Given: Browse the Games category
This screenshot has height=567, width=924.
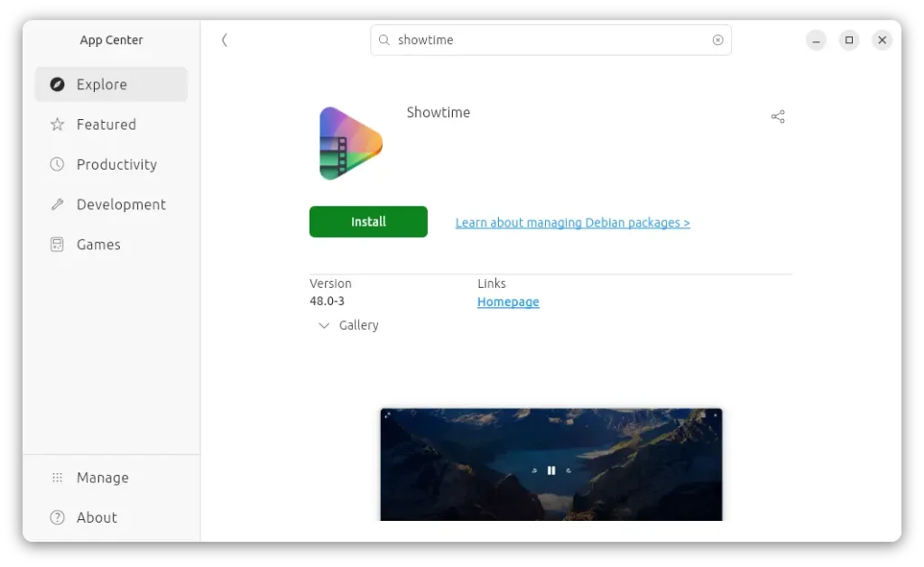Looking at the screenshot, I should [97, 244].
